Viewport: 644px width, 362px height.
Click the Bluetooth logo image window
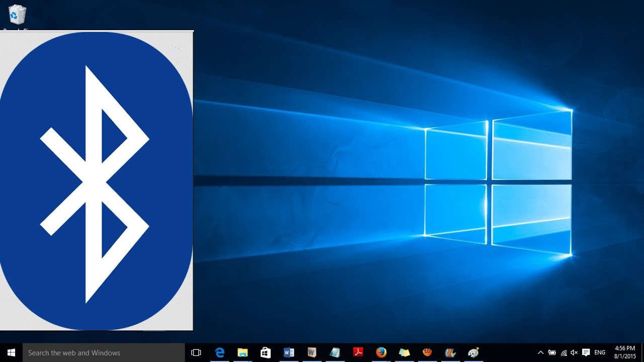point(96,180)
